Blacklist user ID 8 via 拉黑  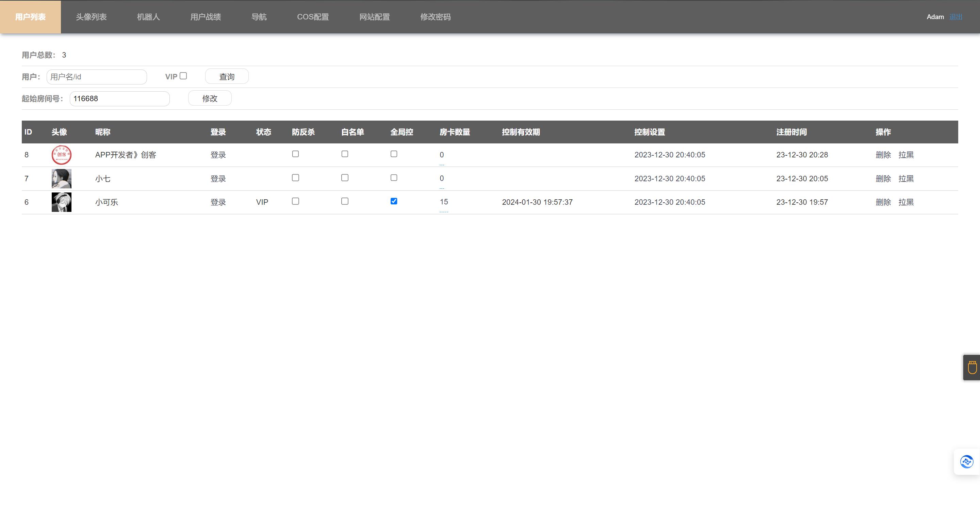tap(906, 155)
